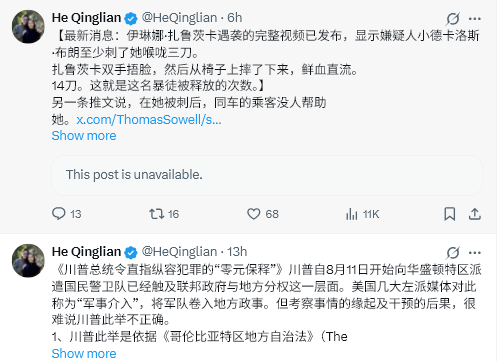
Task: Like the post with 68 likes
Action: click(x=262, y=214)
